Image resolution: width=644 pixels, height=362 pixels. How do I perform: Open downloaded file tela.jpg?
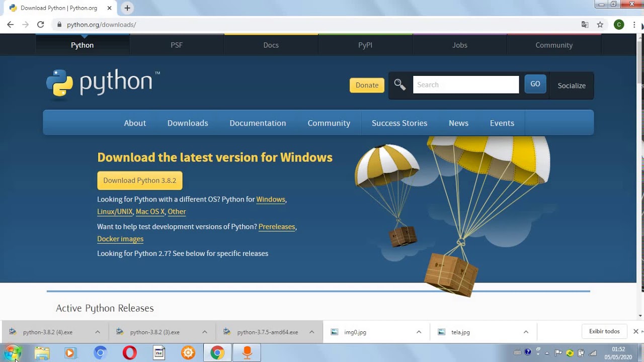coord(460,332)
